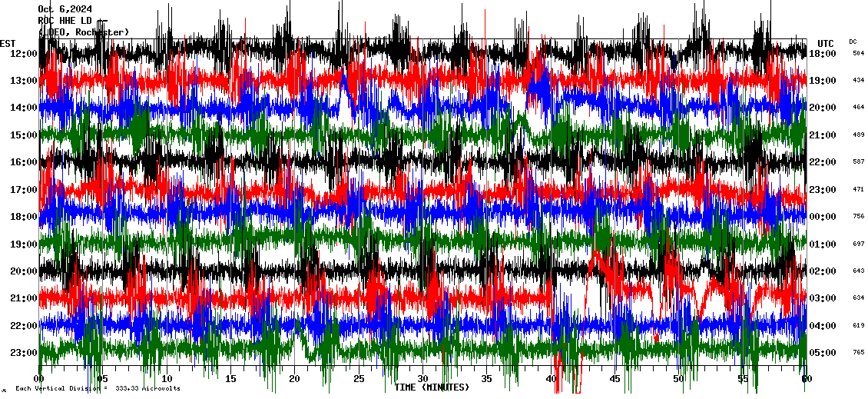Click the 30 minute axis tick label
This screenshot has width=868, height=399.
pyautogui.click(x=422, y=378)
